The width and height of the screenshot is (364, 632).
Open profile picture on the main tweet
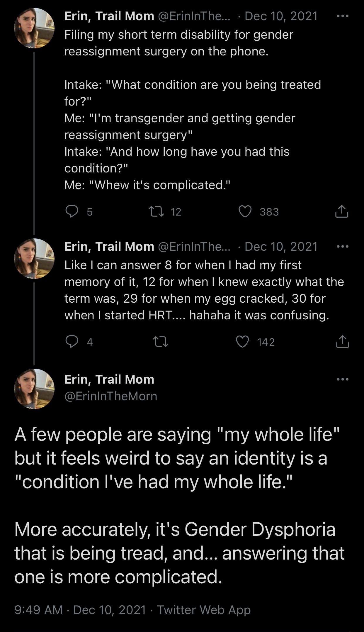[x=34, y=389]
